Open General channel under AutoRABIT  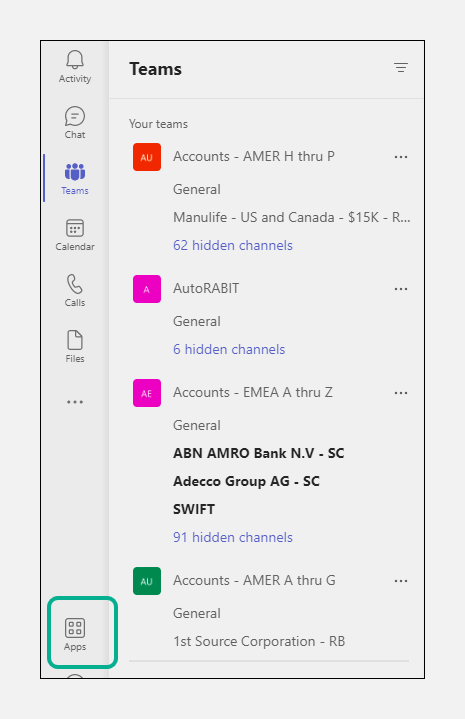pyautogui.click(x=197, y=321)
